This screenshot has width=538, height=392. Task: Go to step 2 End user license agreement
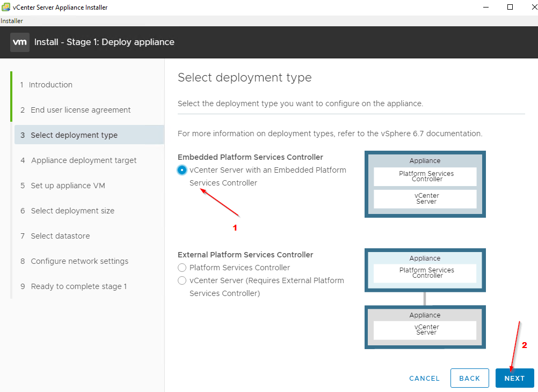(x=76, y=109)
